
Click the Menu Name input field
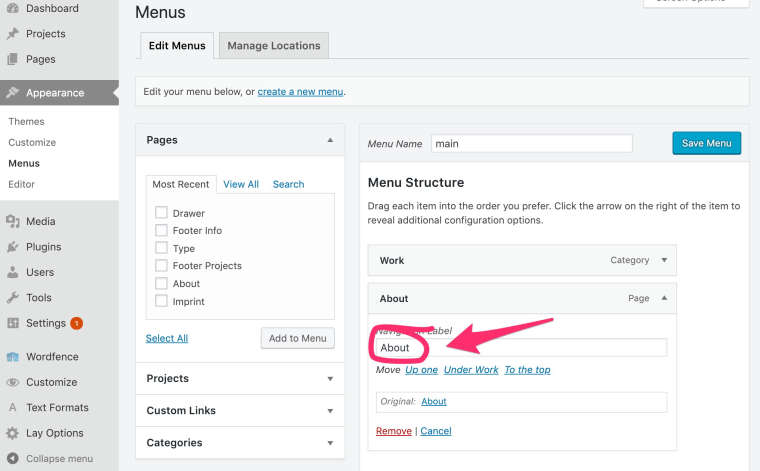point(531,144)
